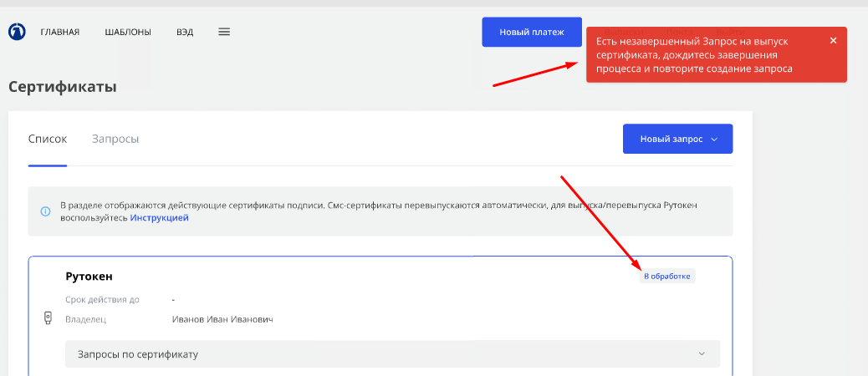The image size is (868, 376).
Task: Open ШАБЛОНЫ menu item
Action: coord(128,32)
